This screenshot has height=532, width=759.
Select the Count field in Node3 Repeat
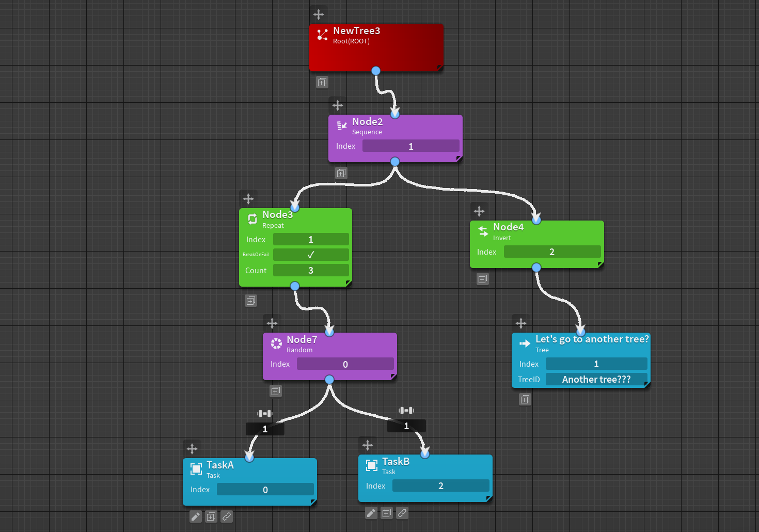tap(311, 270)
